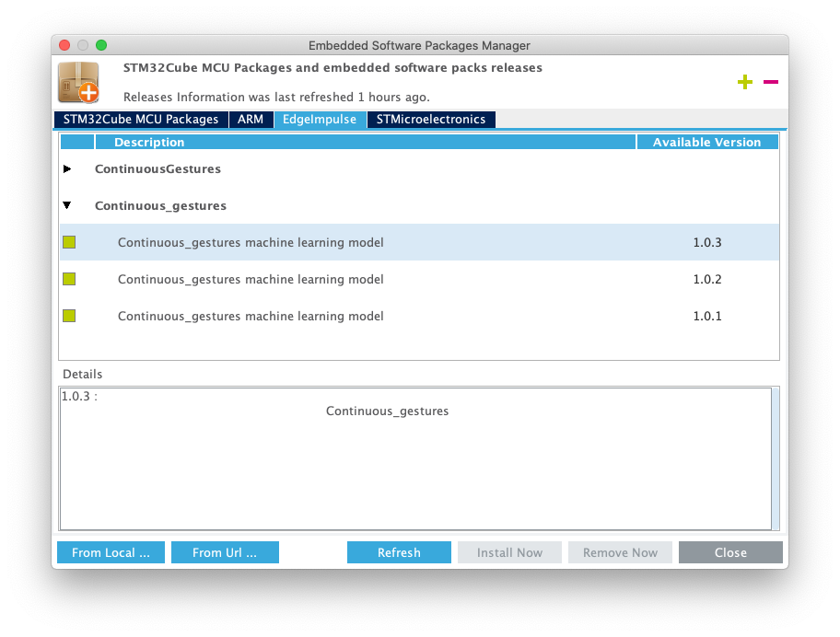Click the Details text area showing Continuous_gestures

[415, 458]
